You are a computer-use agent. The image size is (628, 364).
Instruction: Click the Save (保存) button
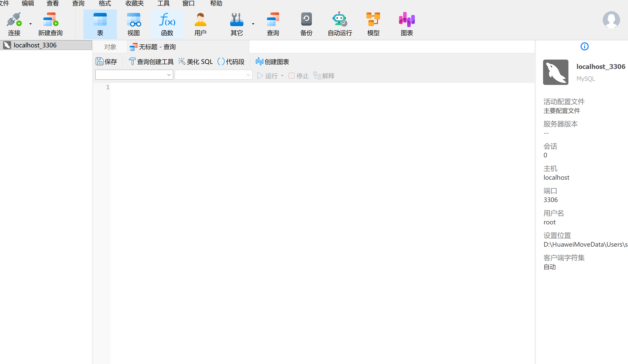pos(106,62)
